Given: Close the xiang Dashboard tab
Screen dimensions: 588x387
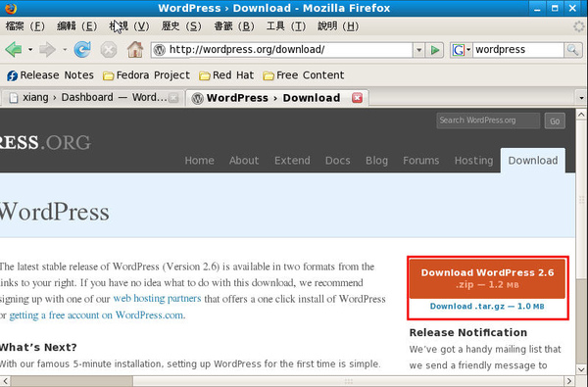Looking at the screenshot, I should 173,98.
